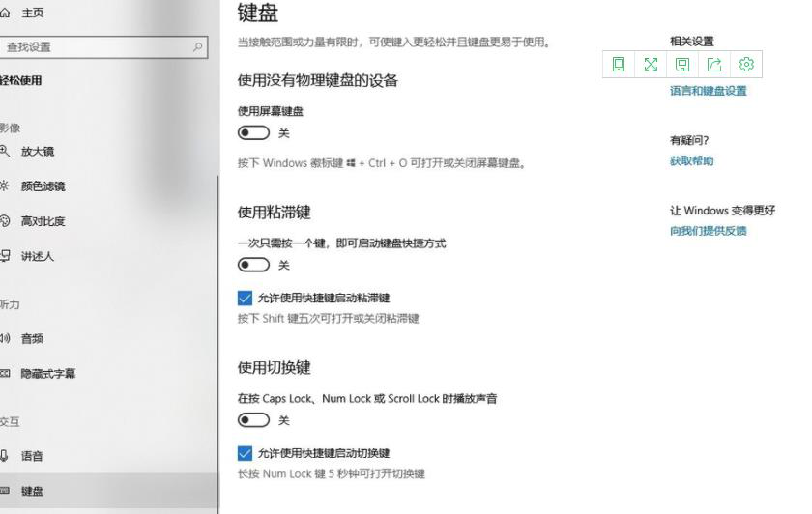
Task: Toggle the 使用屏幕键盘 switch
Action: coord(253,133)
